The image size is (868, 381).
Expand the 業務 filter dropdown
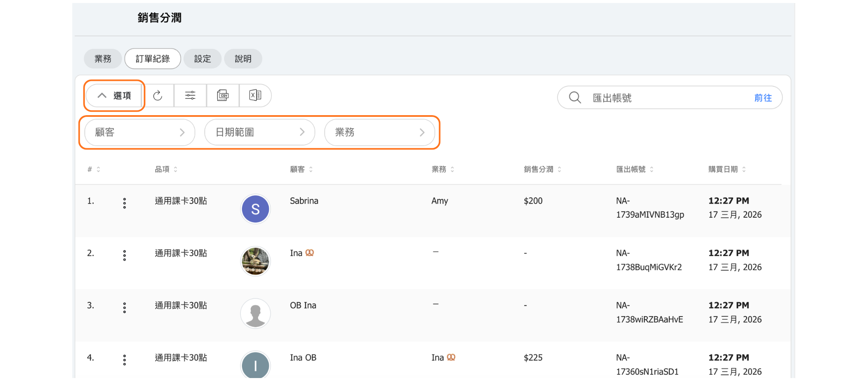point(379,133)
